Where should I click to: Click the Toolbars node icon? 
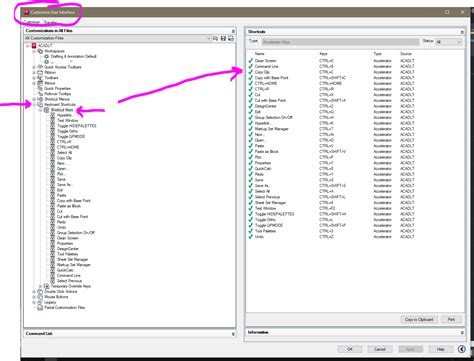pos(40,78)
